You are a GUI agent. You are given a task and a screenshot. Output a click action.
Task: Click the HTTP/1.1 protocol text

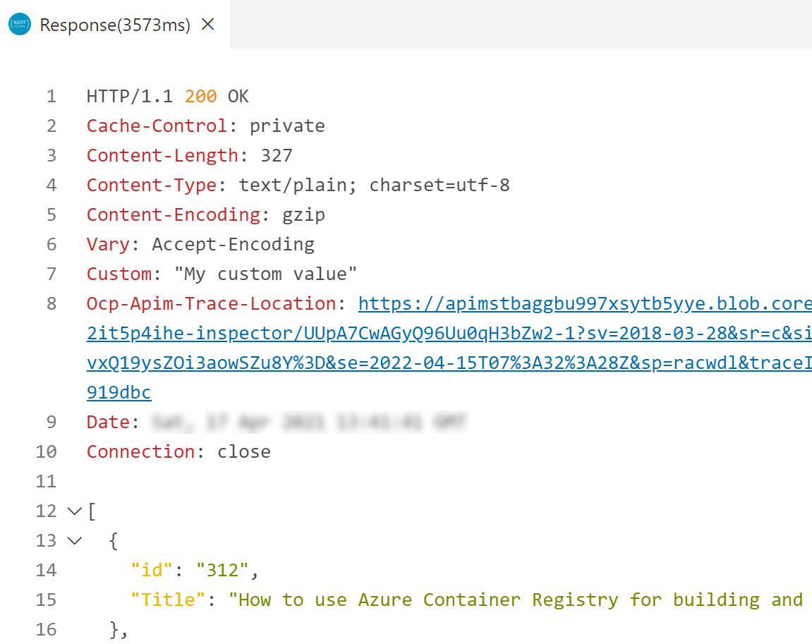coord(130,97)
